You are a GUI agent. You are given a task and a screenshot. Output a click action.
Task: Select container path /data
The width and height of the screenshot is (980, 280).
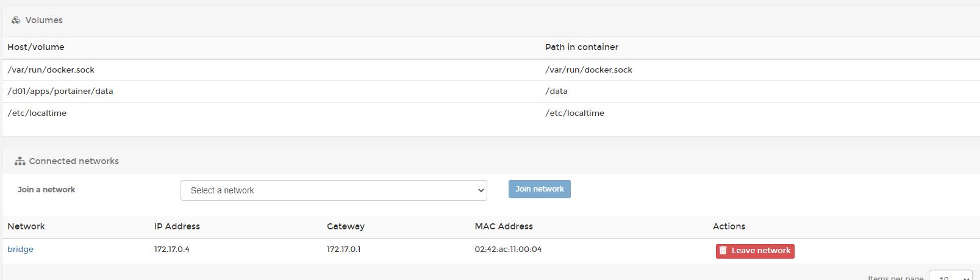556,91
